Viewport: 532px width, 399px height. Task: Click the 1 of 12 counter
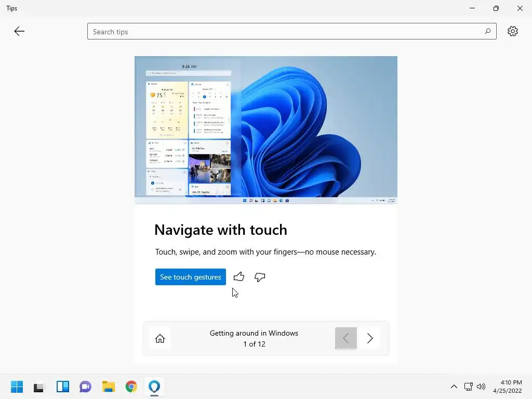click(254, 344)
